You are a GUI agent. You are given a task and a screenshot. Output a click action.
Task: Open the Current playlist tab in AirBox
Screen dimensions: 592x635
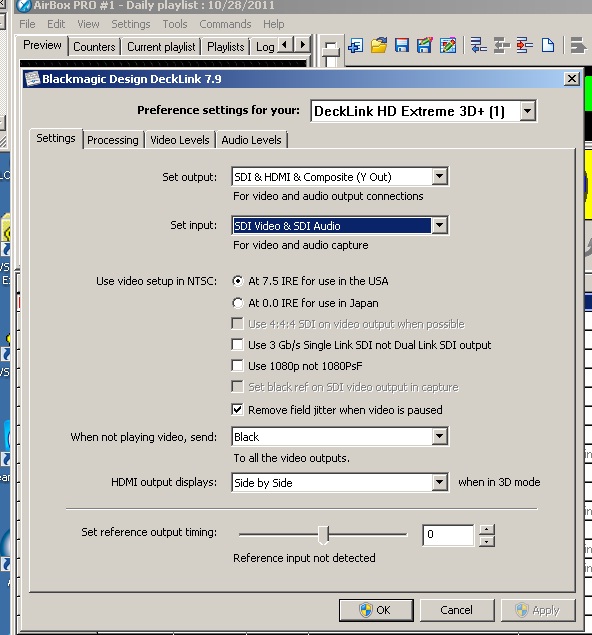click(161, 47)
